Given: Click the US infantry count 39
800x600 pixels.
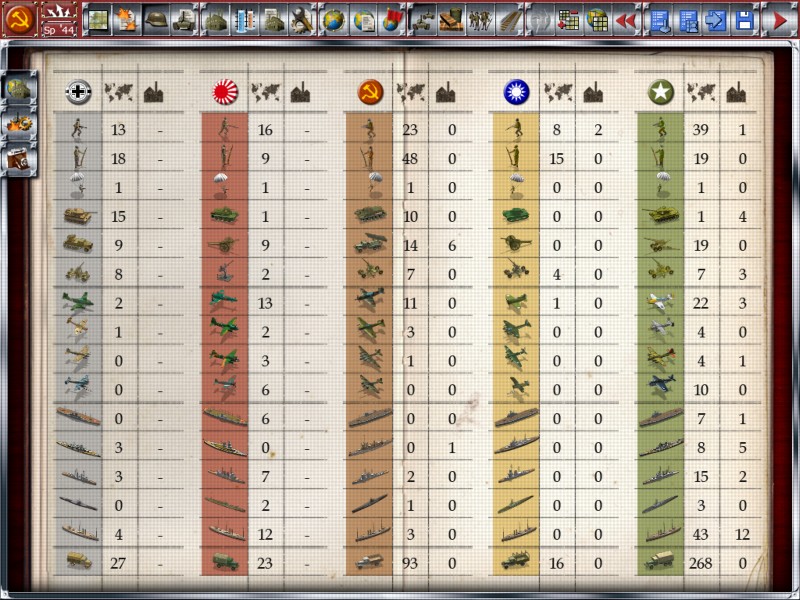Looking at the screenshot, I should (x=701, y=130).
